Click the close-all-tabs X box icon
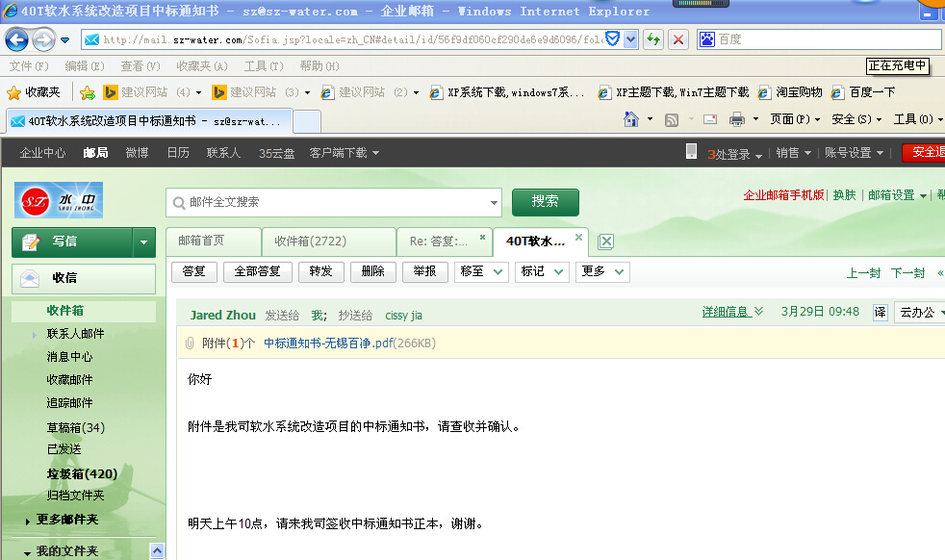This screenshot has width=945, height=560. point(606,242)
